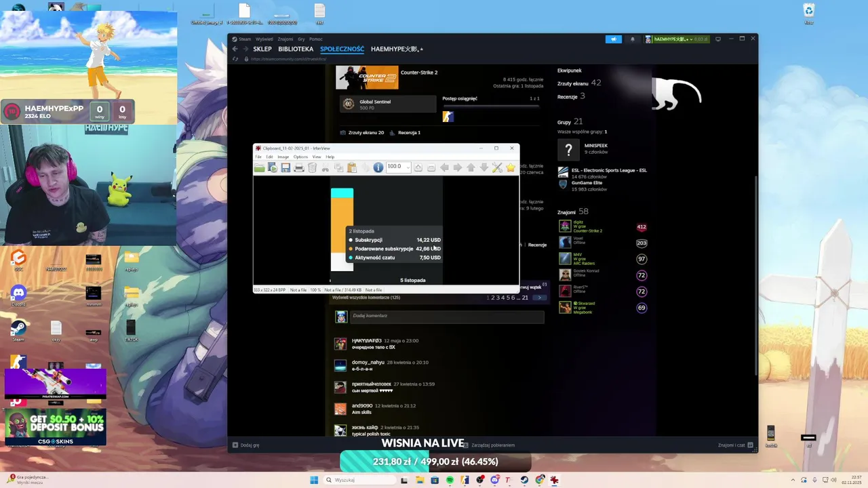Open IrfanView settings wrench icon
The width and height of the screenshot is (868, 488).
pyautogui.click(x=496, y=167)
